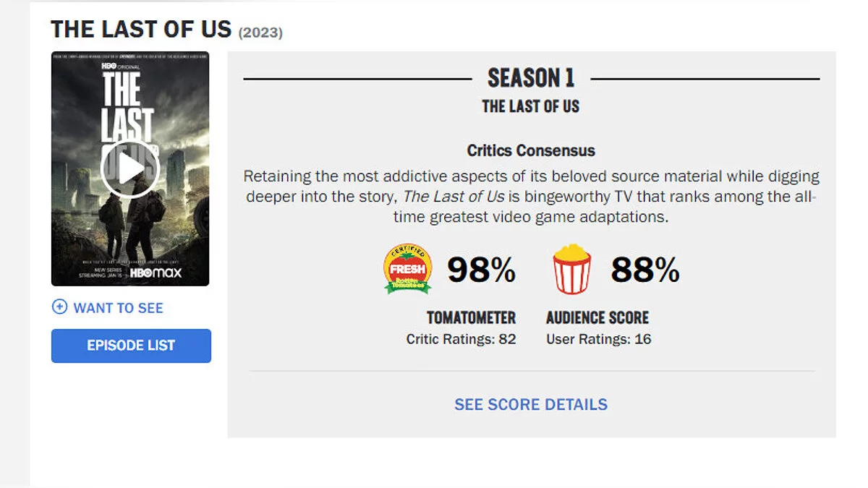Click the Critics Consensus heading
This screenshot has width=868, height=488.
[x=531, y=150]
